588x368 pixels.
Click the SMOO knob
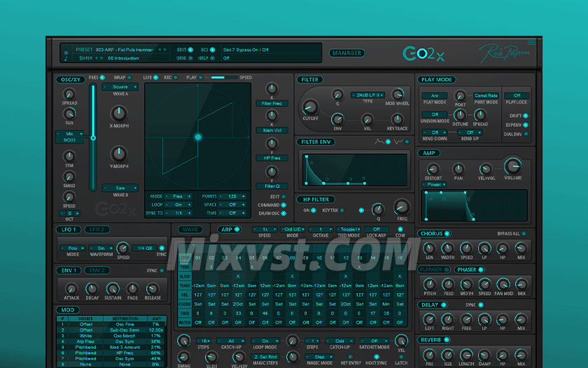click(69, 176)
